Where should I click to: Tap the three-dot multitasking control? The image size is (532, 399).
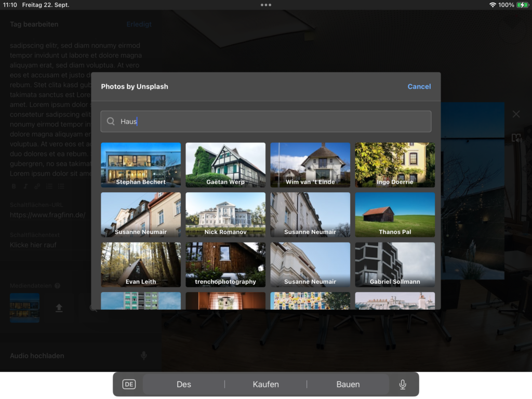[266, 5]
